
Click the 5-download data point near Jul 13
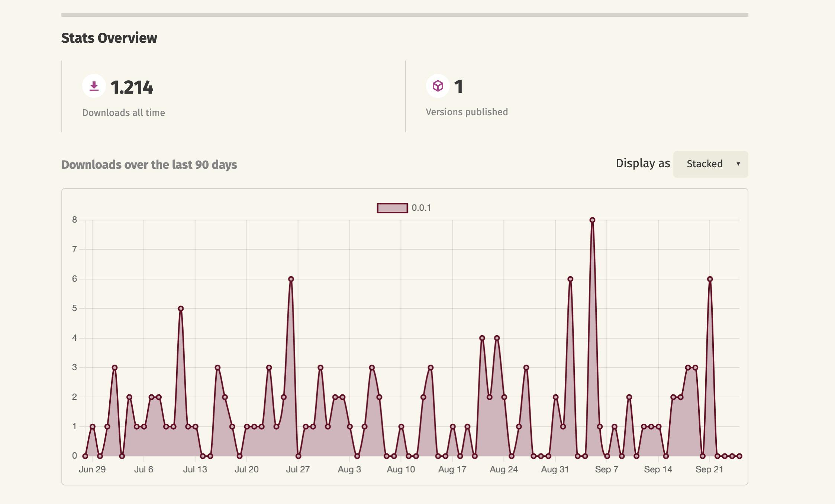pyautogui.click(x=181, y=308)
